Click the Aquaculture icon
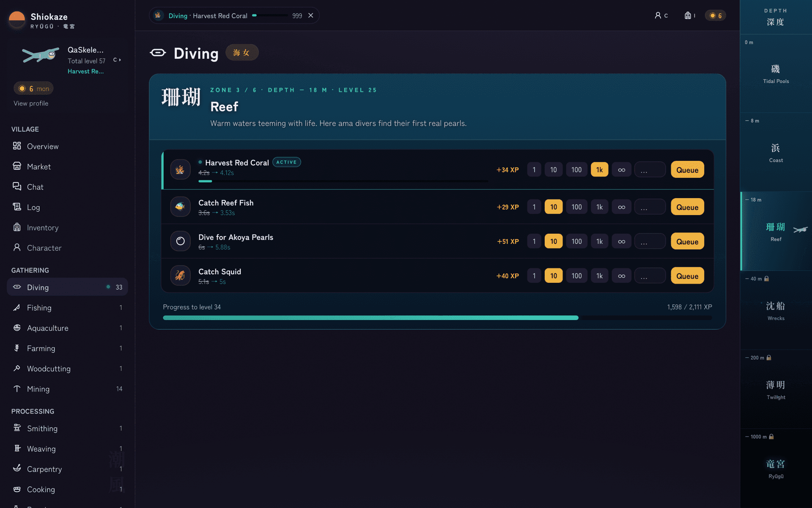 click(x=17, y=328)
